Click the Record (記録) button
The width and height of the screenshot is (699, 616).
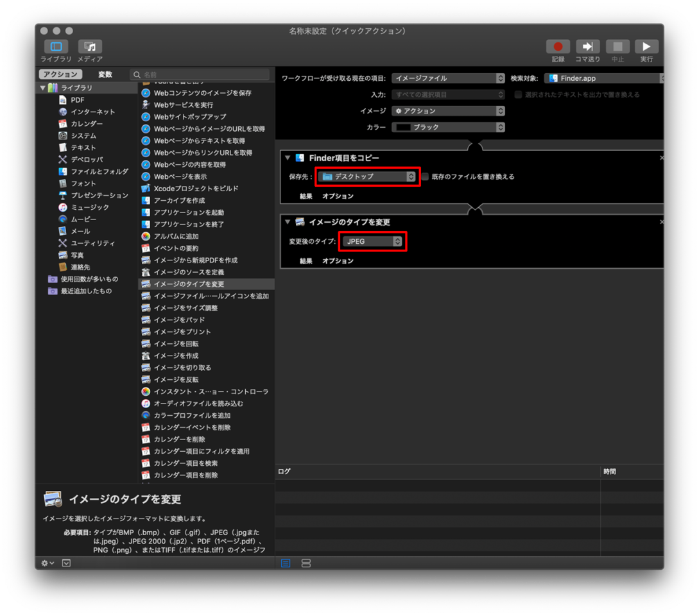point(558,47)
